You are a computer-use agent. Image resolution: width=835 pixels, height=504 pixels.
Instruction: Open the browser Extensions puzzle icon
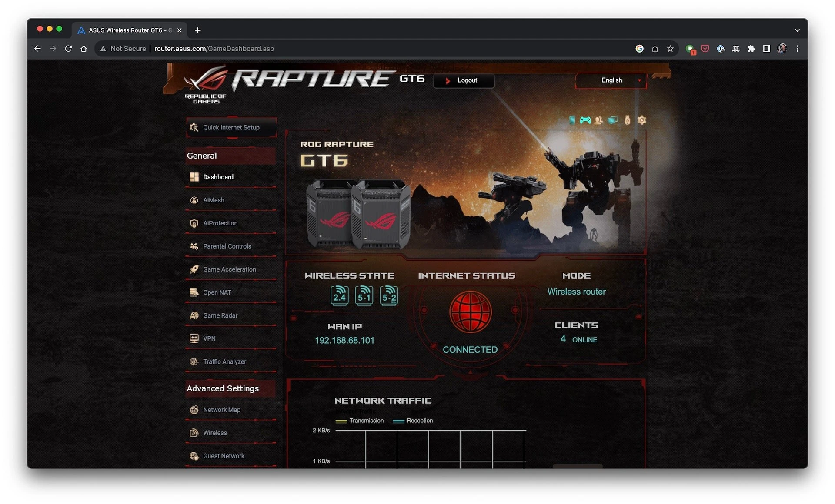click(751, 49)
